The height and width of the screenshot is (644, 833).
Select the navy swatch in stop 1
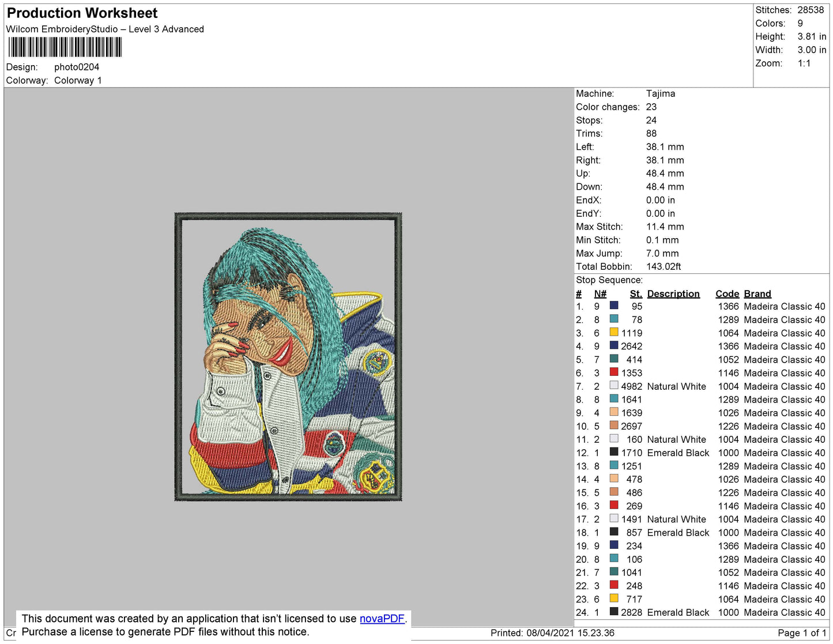pos(614,306)
